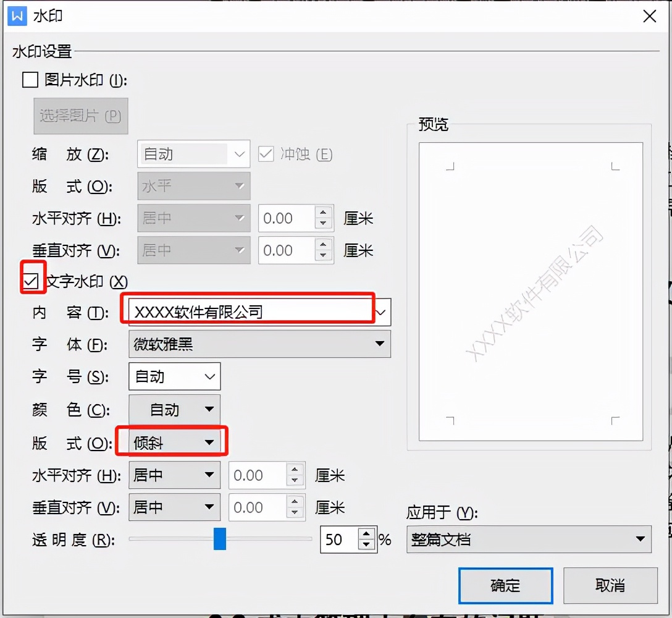672x618 pixels.
Task: Open text vertical alignment dropdown 居中
Action: point(175,507)
